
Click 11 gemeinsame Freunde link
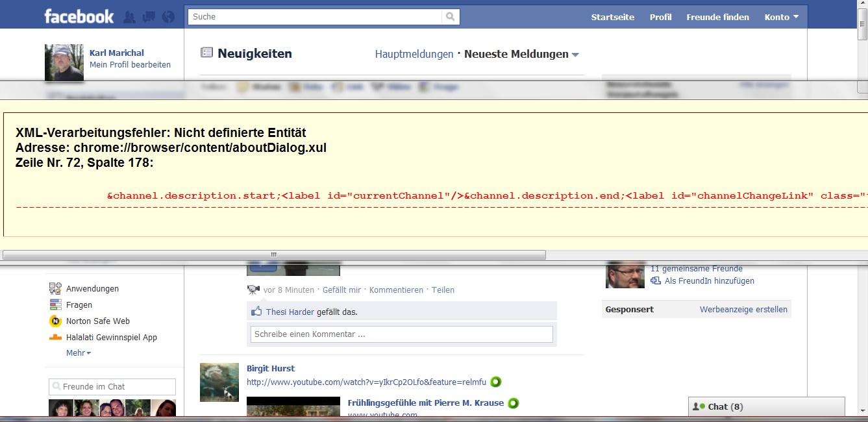click(697, 268)
